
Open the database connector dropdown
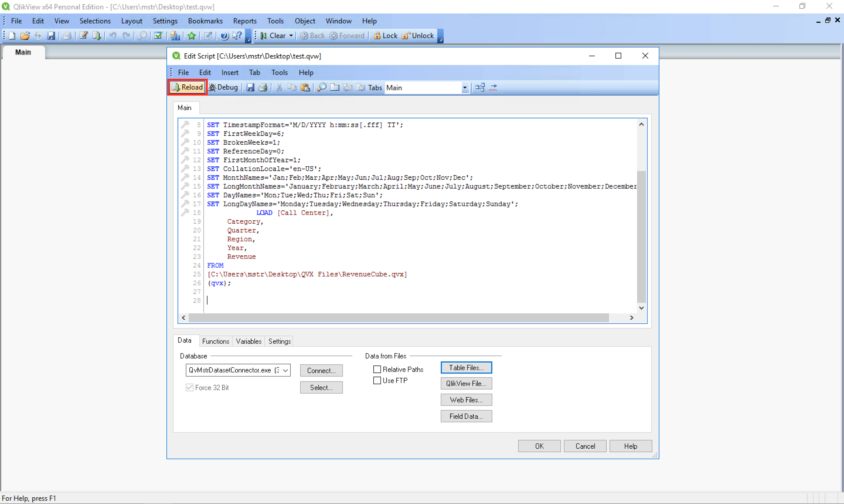point(286,370)
